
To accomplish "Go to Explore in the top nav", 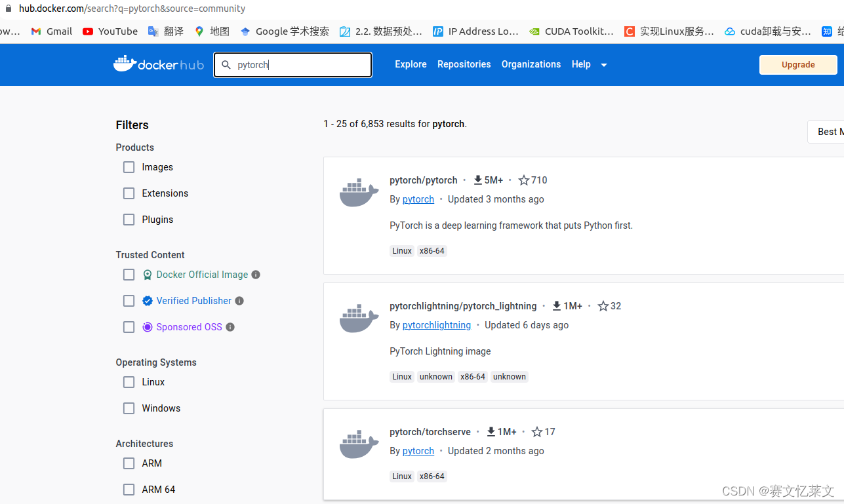I will (x=411, y=64).
